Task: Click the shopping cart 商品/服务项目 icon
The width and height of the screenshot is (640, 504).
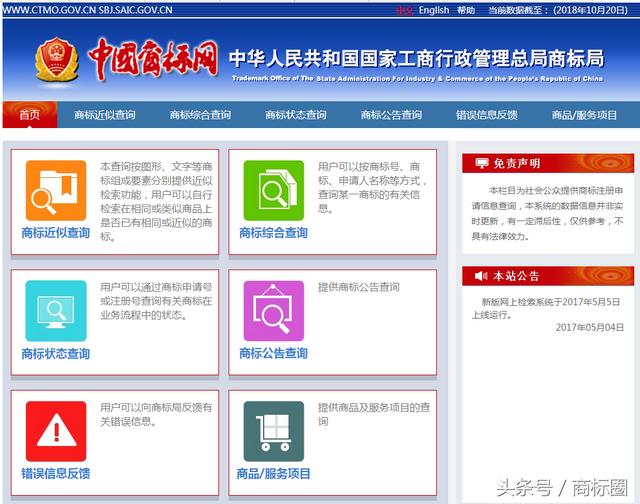Action: [x=274, y=431]
